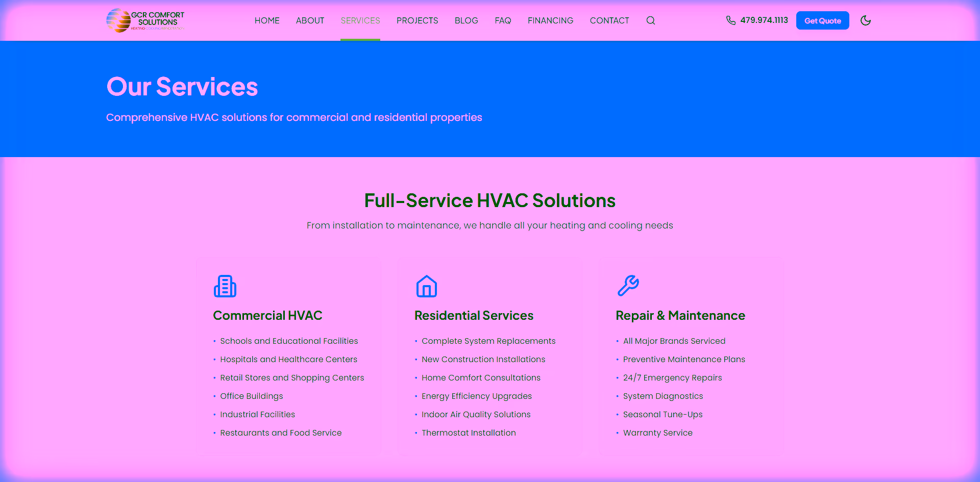Open the Projects page
Screen dimensions: 980x482
(x=418, y=20)
